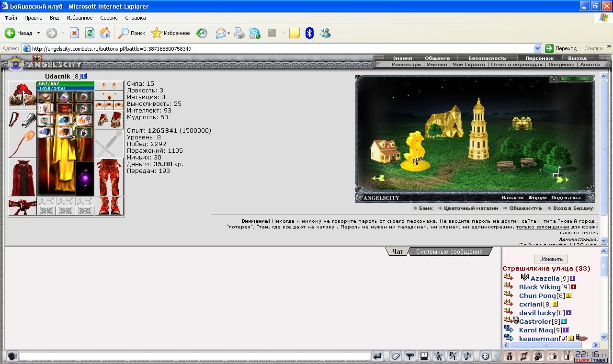Go to the IE Home page icon

point(105,33)
